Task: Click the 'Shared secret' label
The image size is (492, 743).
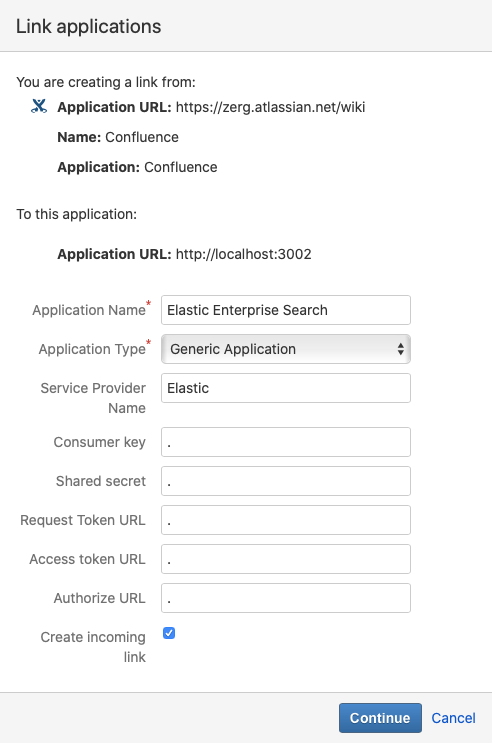Action: pyautogui.click(x=101, y=481)
